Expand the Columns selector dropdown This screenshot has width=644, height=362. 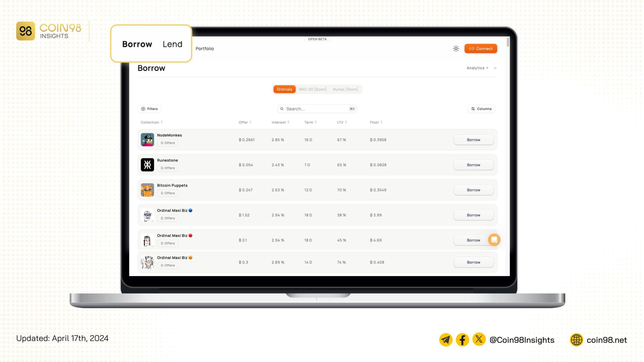tap(481, 108)
